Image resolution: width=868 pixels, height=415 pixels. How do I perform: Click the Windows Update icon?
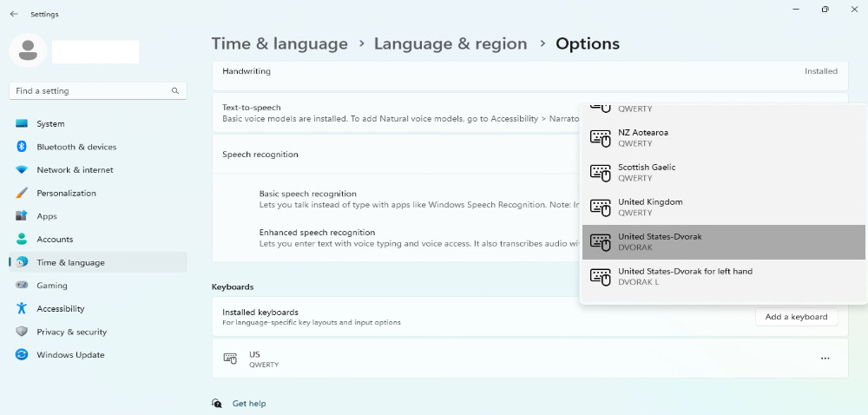(x=22, y=355)
